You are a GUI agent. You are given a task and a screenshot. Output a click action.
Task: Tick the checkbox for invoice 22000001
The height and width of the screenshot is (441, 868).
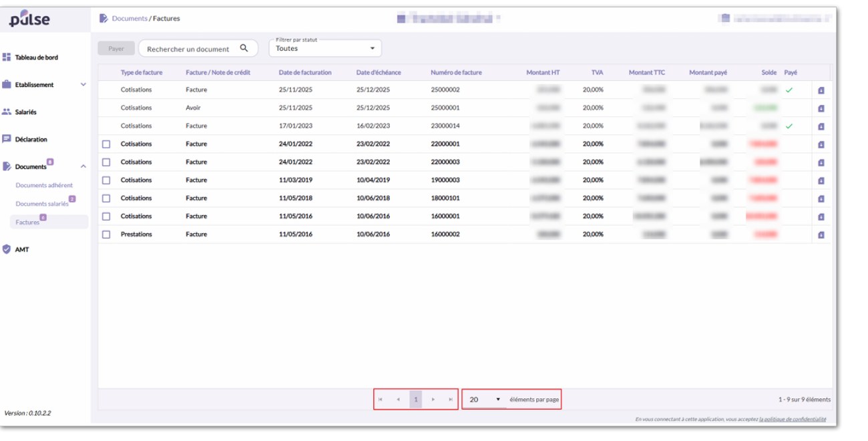coord(105,144)
